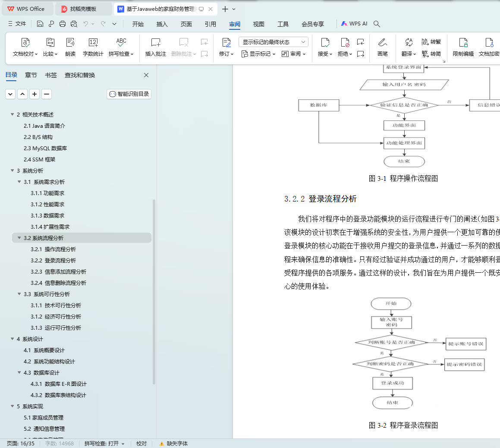Viewport: 500px width, 448px height.
Task: Click the plus button to add heading level
Action: click(x=35, y=94)
